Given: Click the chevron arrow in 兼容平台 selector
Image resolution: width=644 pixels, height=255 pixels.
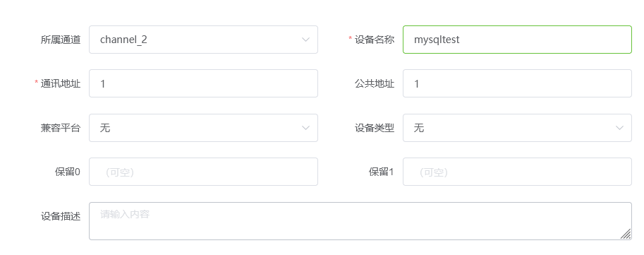Looking at the screenshot, I should point(305,128).
